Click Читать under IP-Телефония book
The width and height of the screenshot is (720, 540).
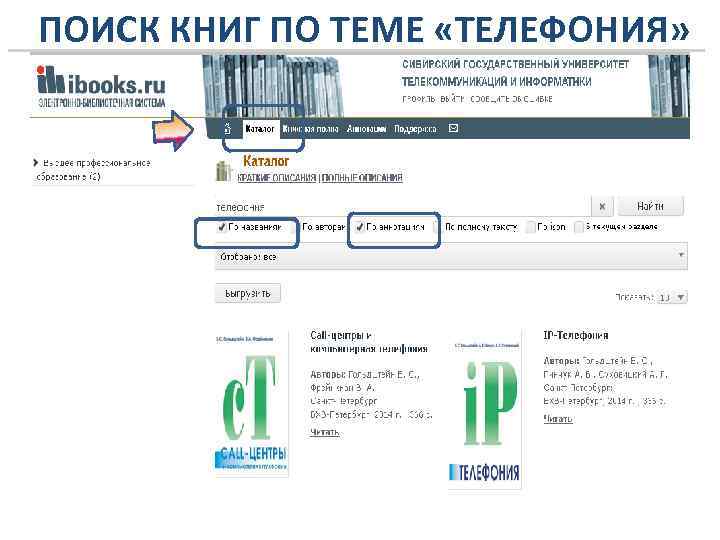tap(558, 419)
